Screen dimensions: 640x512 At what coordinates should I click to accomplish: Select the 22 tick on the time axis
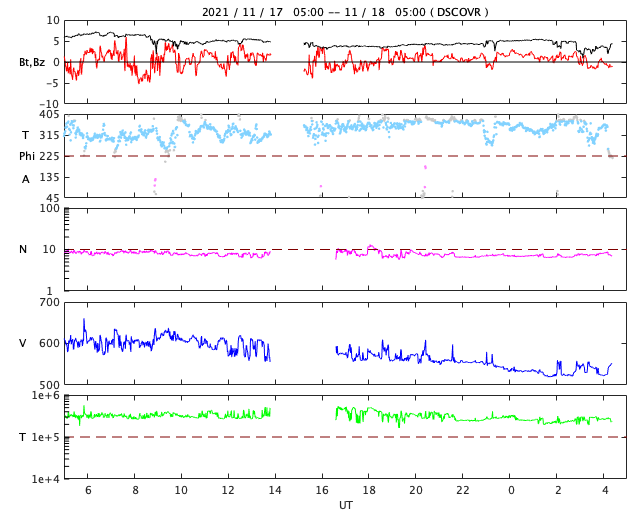tap(463, 490)
